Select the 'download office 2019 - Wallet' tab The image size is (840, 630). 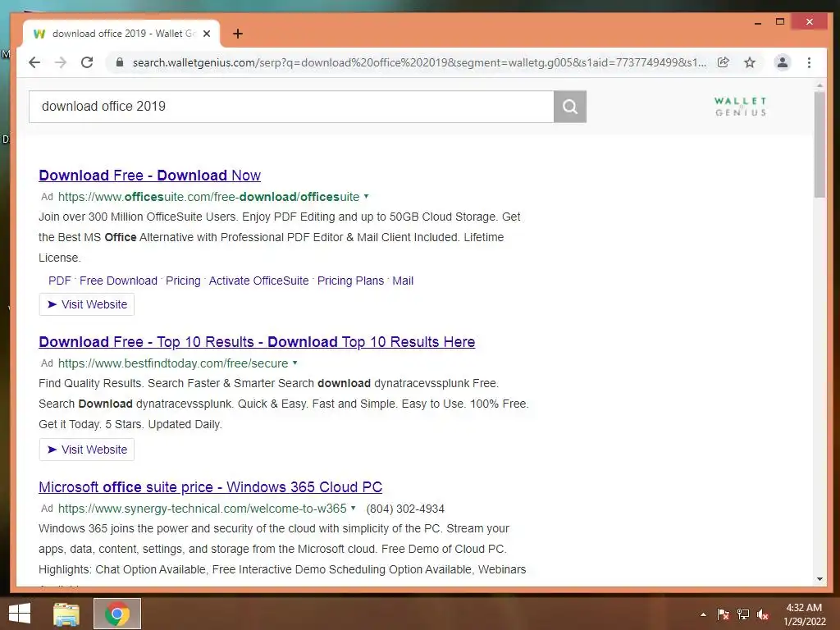click(121, 34)
